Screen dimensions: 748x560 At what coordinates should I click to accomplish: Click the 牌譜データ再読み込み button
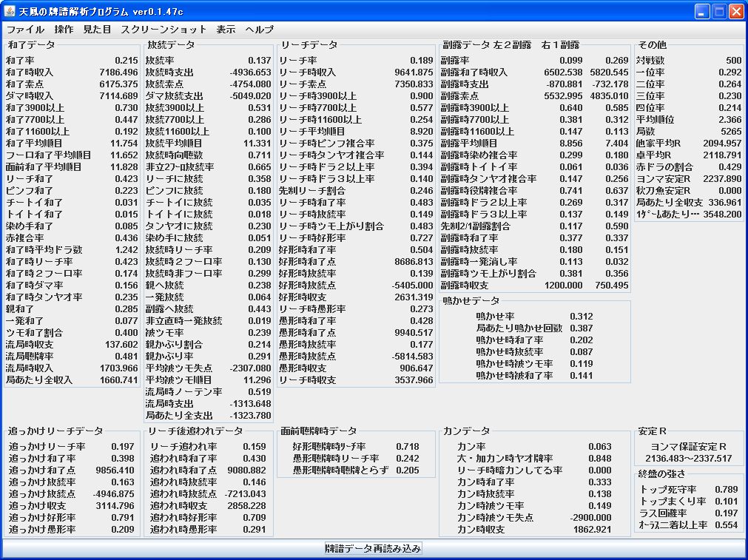pyautogui.click(x=373, y=549)
